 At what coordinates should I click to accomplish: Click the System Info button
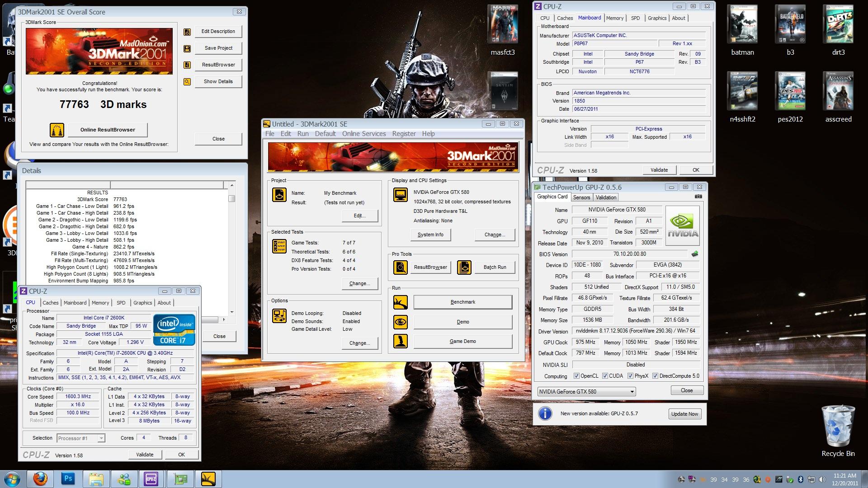point(430,235)
